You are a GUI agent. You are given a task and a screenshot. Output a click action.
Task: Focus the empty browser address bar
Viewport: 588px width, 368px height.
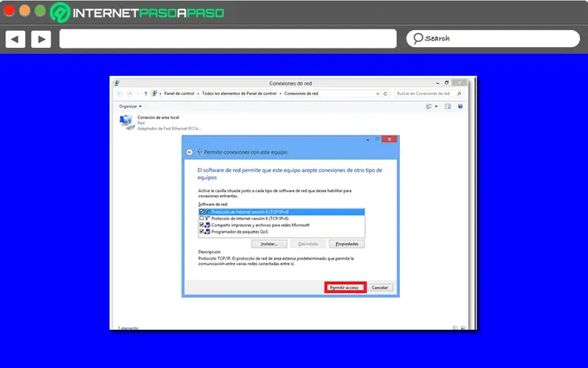(228, 39)
